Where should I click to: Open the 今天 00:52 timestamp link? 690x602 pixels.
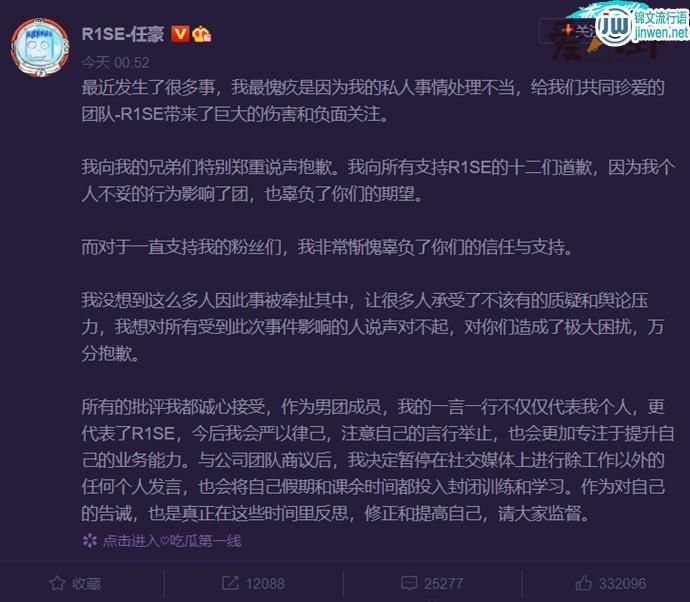coord(115,62)
